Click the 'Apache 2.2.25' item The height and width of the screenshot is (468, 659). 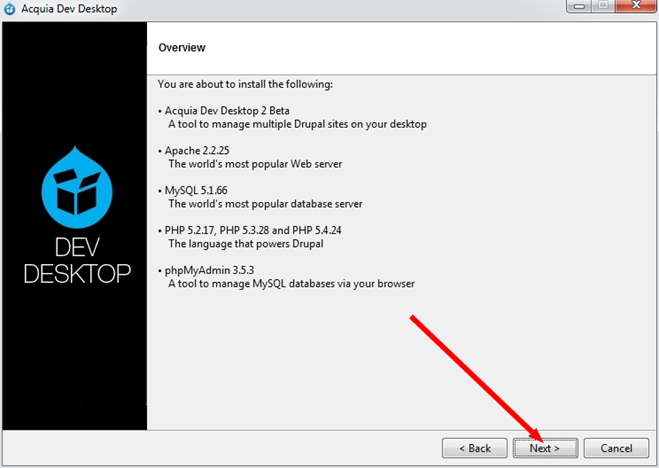[197, 150]
